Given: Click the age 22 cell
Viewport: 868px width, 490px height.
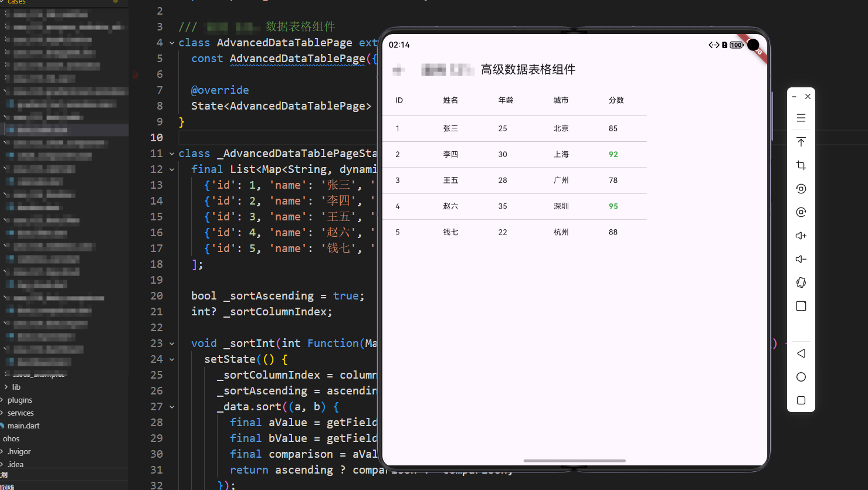Looking at the screenshot, I should coord(503,232).
